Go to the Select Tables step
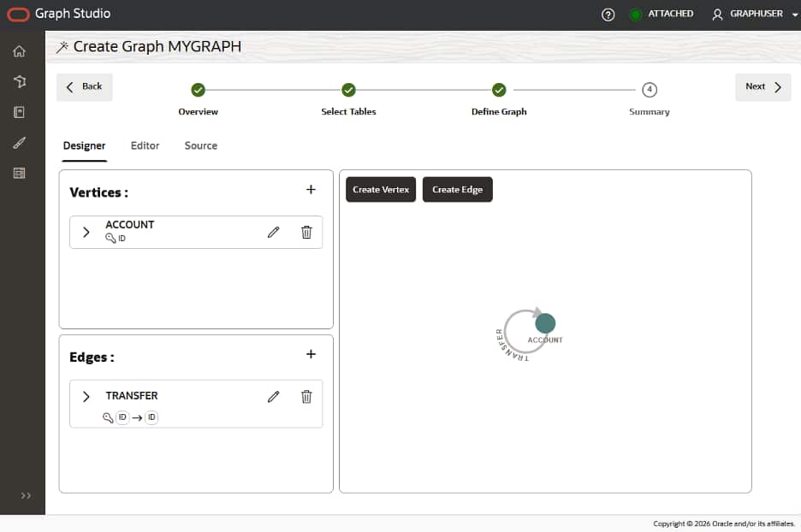 click(x=348, y=90)
